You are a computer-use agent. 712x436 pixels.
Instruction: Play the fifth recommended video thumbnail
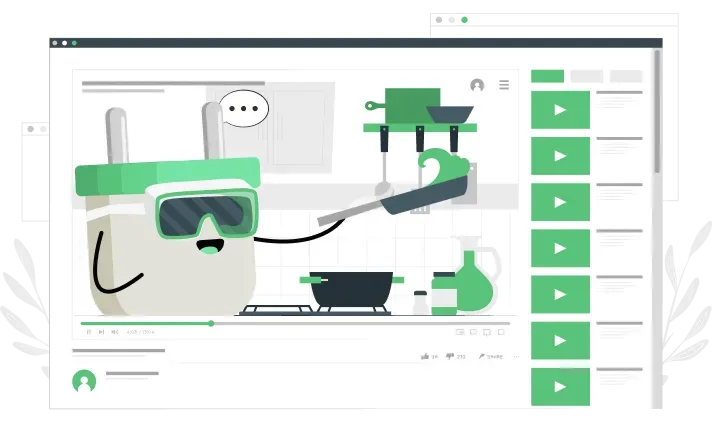[560, 294]
